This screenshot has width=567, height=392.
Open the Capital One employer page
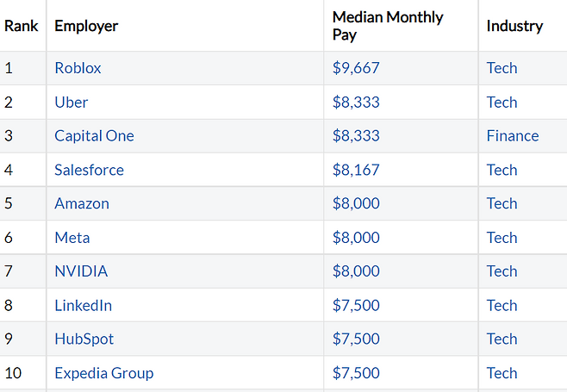click(94, 136)
